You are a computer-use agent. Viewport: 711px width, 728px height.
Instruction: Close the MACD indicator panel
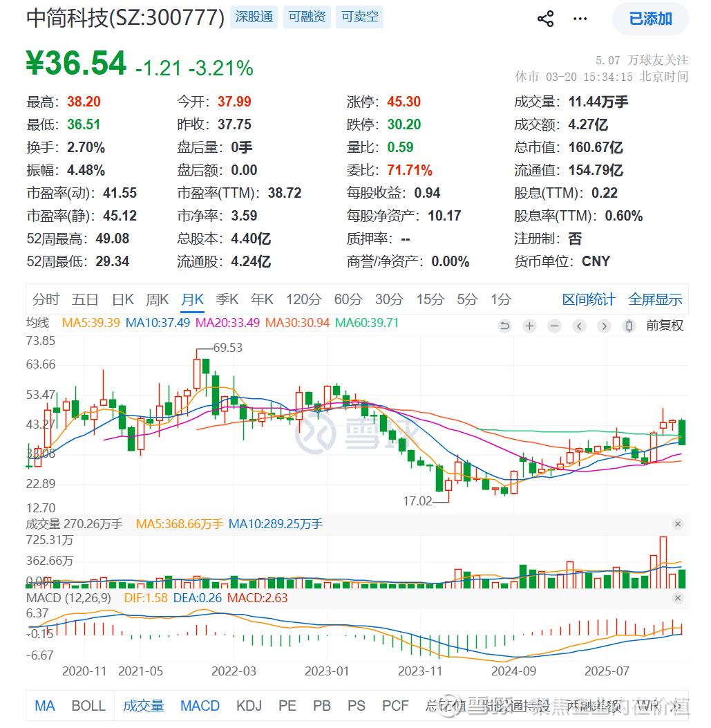pos(678,598)
